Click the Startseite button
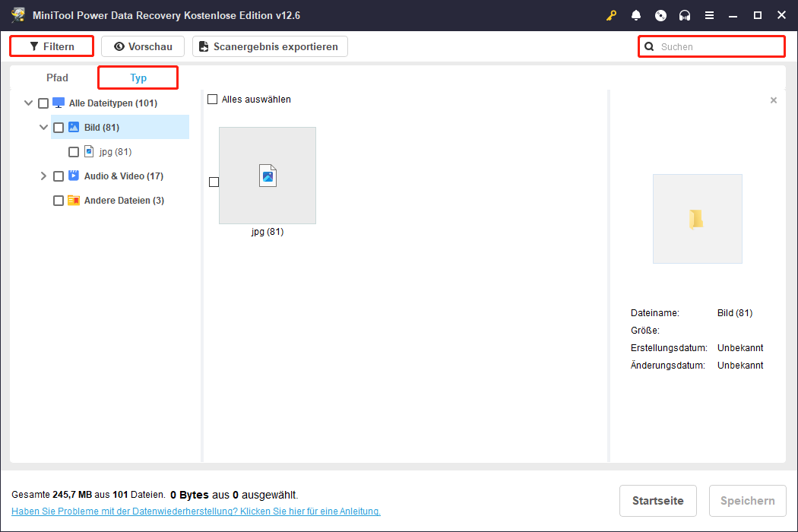This screenshot has height=532, width=798. 657,500
